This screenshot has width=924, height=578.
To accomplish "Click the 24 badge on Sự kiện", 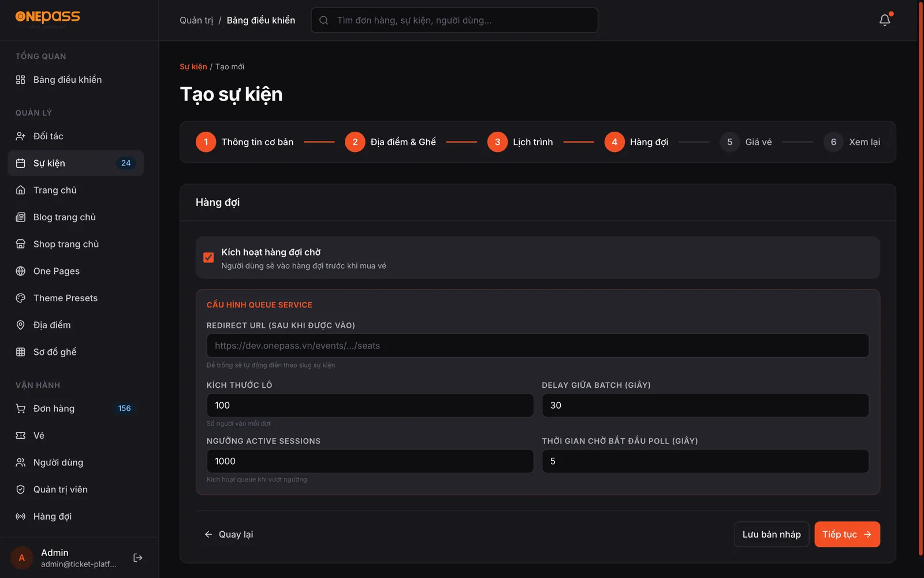I will coord(126,163).
